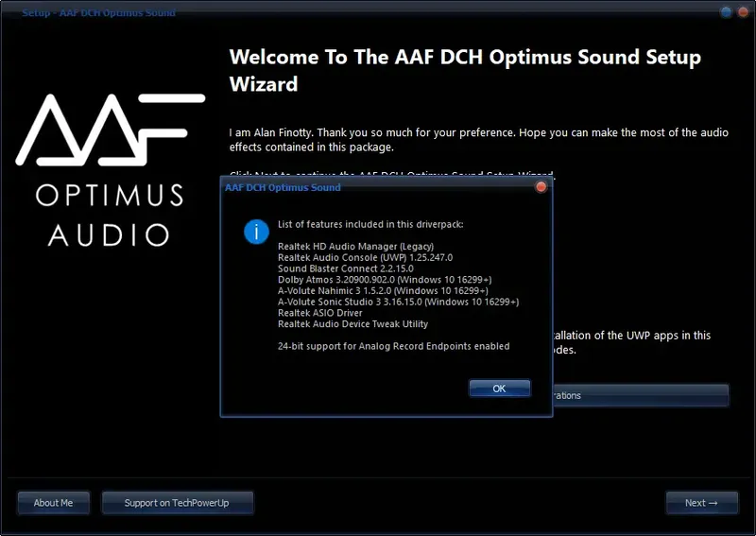Click the blue information icon in dialog
The width and height of the screenshot is (756, 536).
pos(256,232)
